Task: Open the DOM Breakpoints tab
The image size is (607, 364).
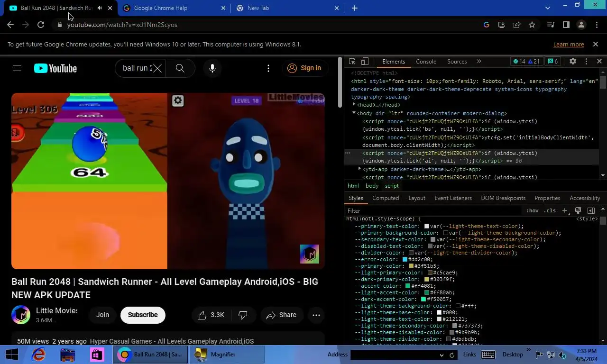Action: pyautogui.click(x=503, y=198)
